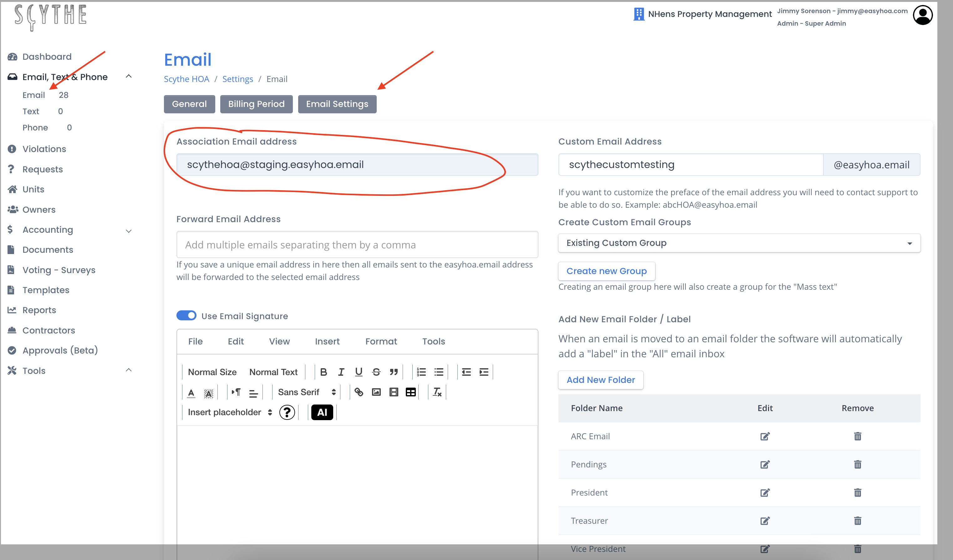
Task: Click the Association Email address field
Action: (357, 165)
